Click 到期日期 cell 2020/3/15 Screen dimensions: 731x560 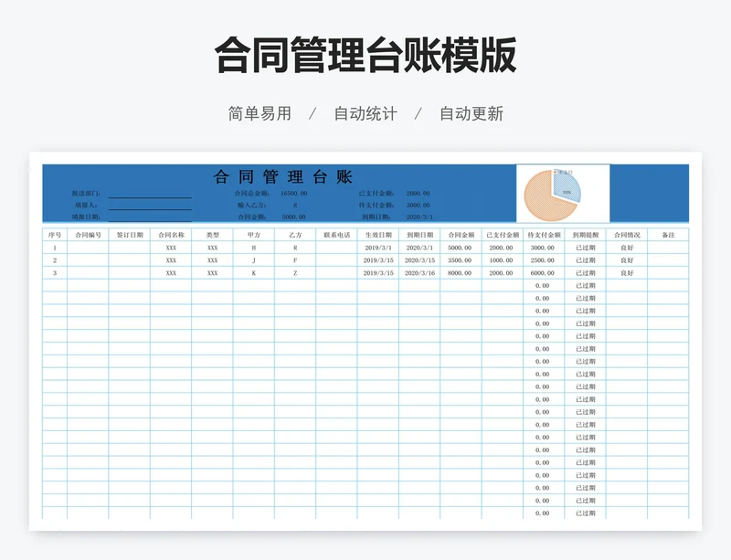tap(419, 260)
